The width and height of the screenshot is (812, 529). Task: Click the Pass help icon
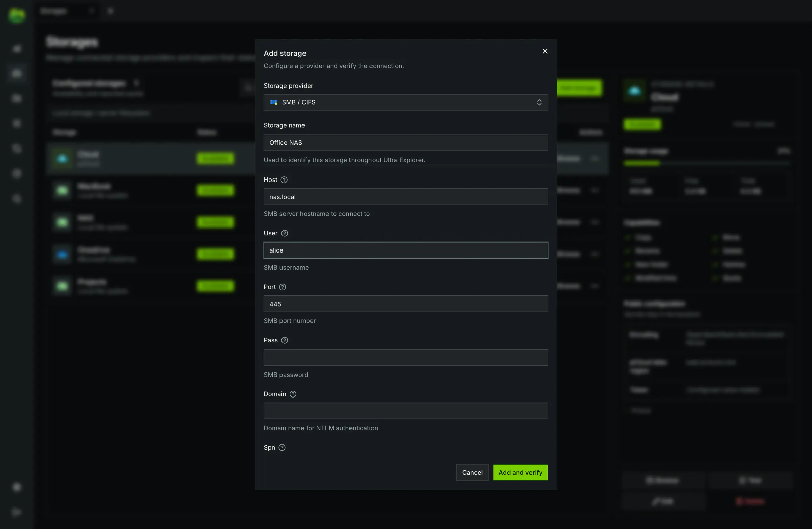(285, 340)
